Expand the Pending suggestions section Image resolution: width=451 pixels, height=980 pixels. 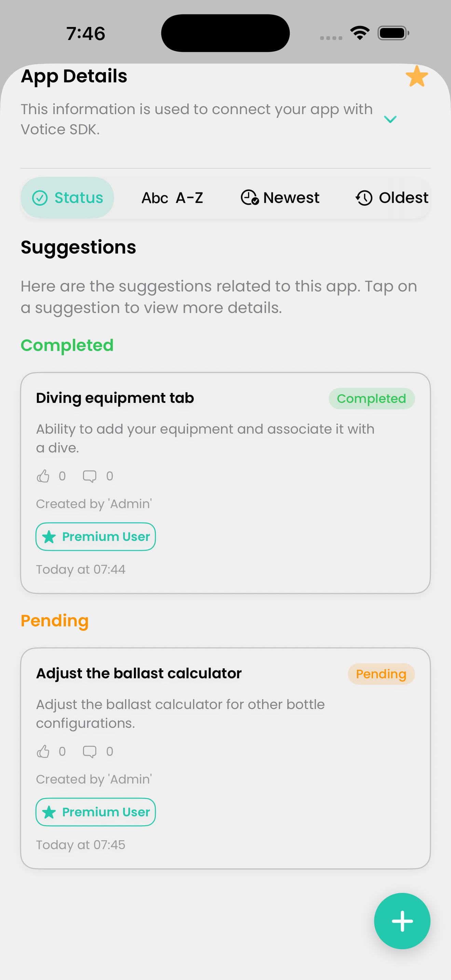[54, 621]
